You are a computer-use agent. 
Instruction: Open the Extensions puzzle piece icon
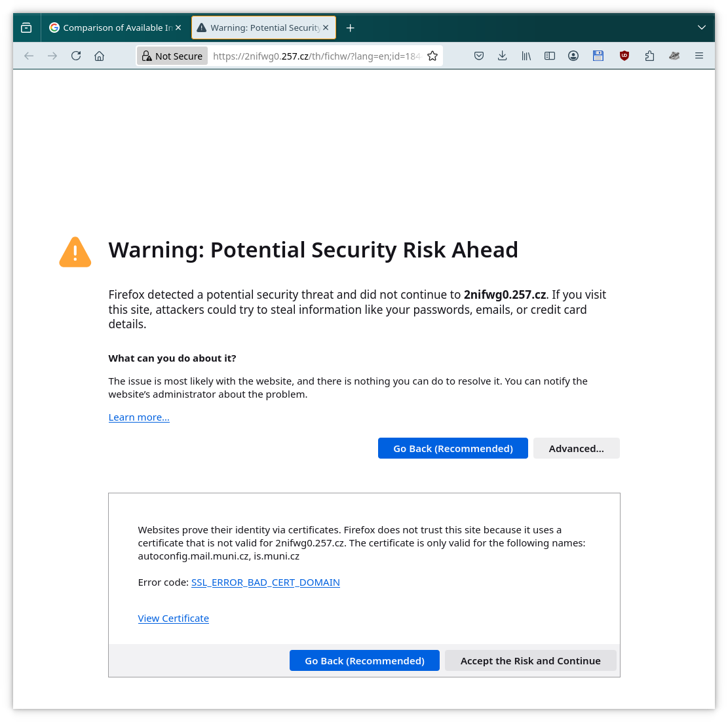pyautogui.click(x=649, y=56)
